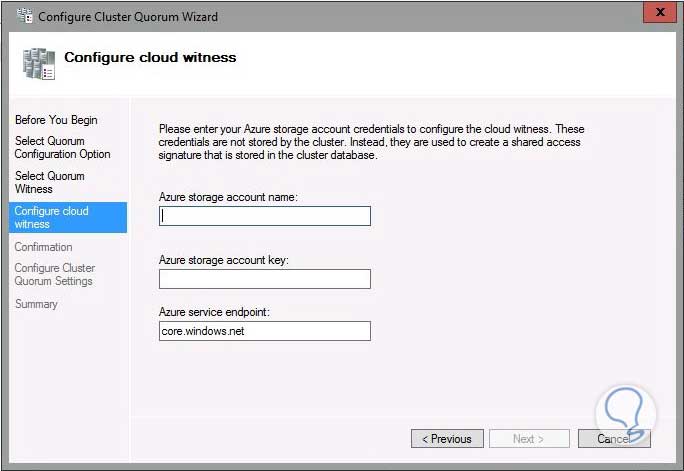684x471 pixels.
Task: Click the Azure credentials instruction paragraph
Action: [x=372, y=142]
